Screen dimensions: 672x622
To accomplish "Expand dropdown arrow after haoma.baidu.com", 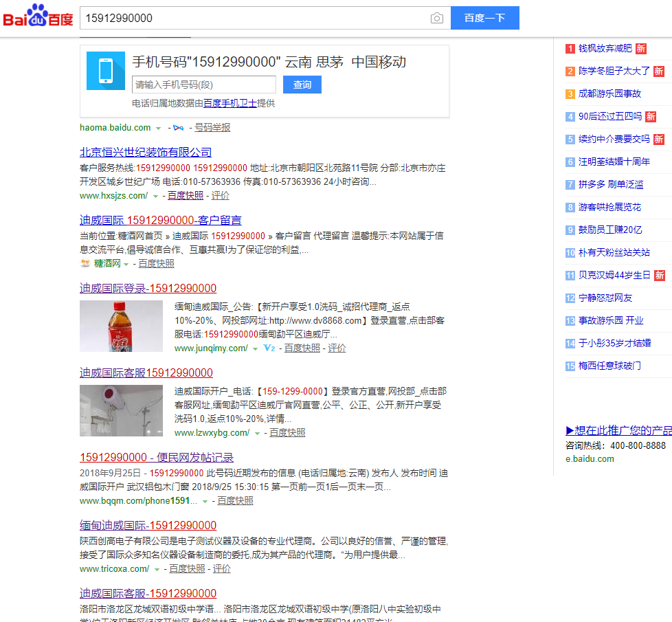I will pyautogui.click(x=159, y=128).
